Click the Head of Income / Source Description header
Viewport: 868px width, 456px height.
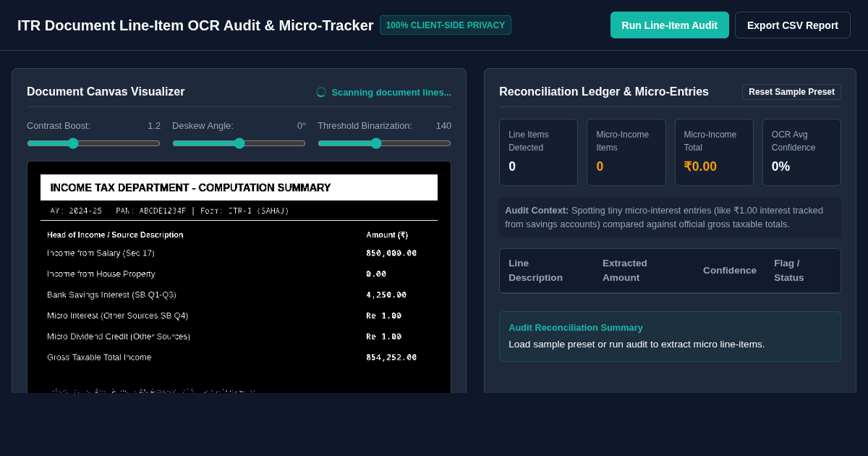point(115,235)
